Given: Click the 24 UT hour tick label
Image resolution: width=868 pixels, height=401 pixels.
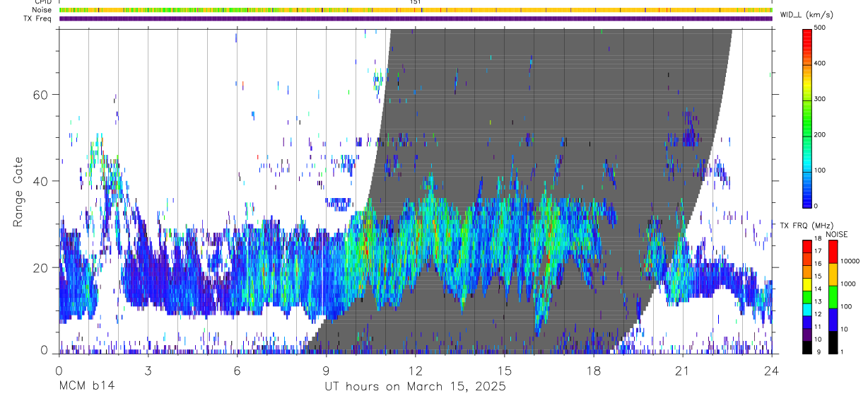Looking at the screenshot, I should point(772,370).
